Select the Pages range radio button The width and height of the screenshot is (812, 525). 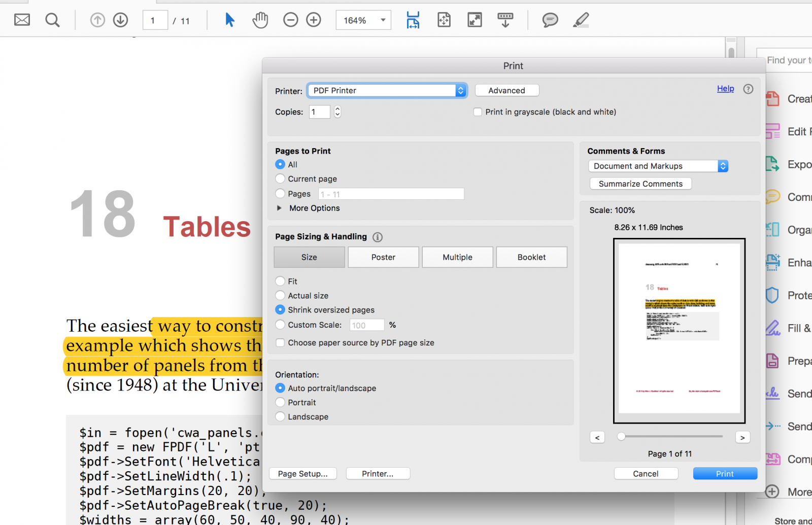point(280,193)
